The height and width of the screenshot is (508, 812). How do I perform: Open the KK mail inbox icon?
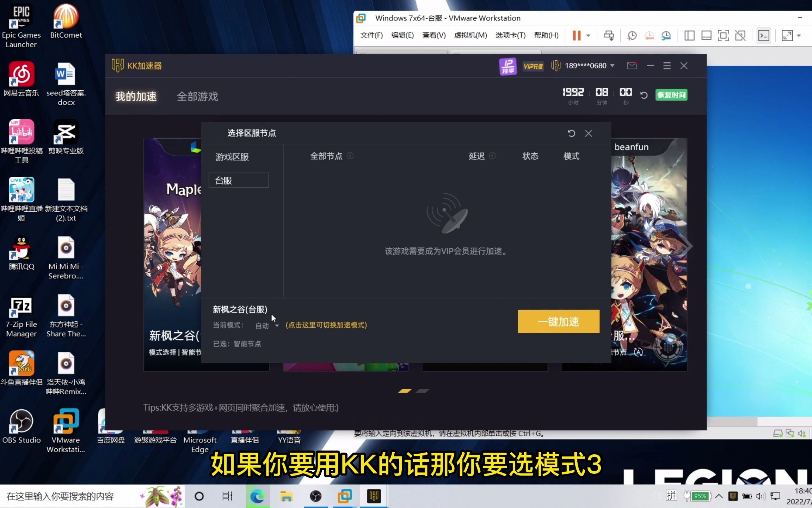click(x=632, y=65)
